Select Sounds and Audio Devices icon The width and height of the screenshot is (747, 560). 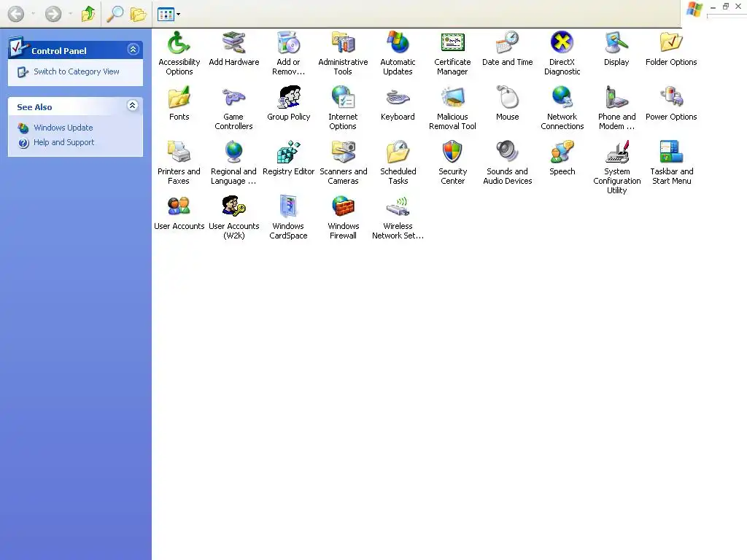click(508, 152)
